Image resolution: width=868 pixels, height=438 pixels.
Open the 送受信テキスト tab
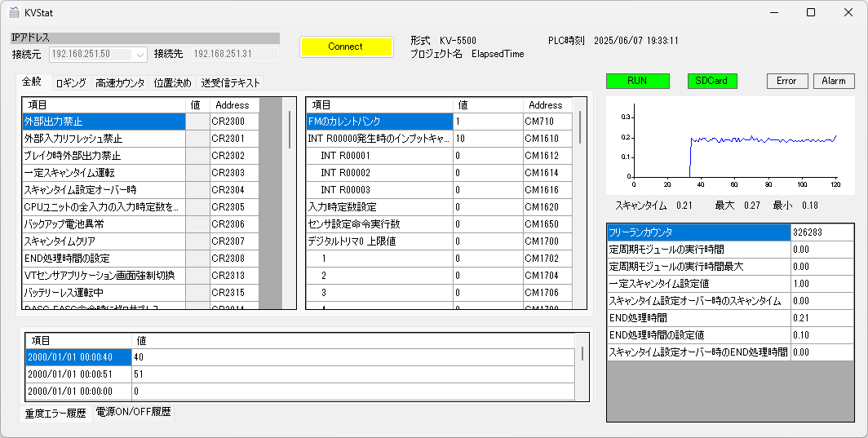[x=231, y=83]
